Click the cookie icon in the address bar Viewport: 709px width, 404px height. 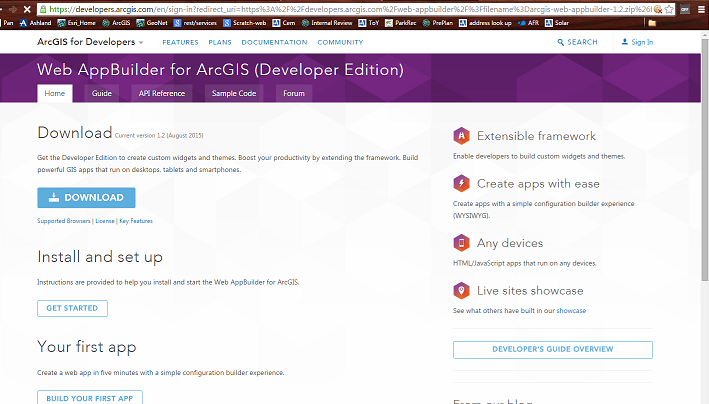[658, 9]
